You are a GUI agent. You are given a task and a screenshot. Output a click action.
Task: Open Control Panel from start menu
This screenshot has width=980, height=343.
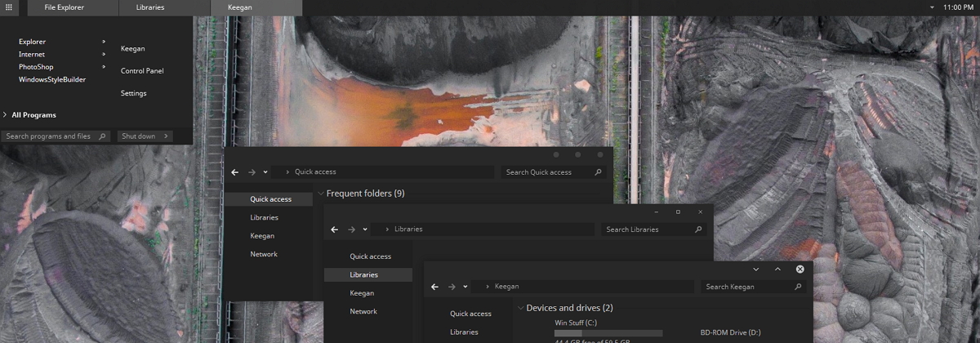tap(142, 71)
